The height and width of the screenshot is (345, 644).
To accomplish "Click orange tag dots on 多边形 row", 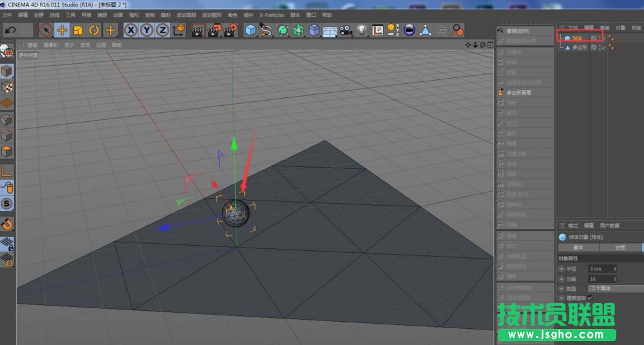I will (x=611, y=47).
